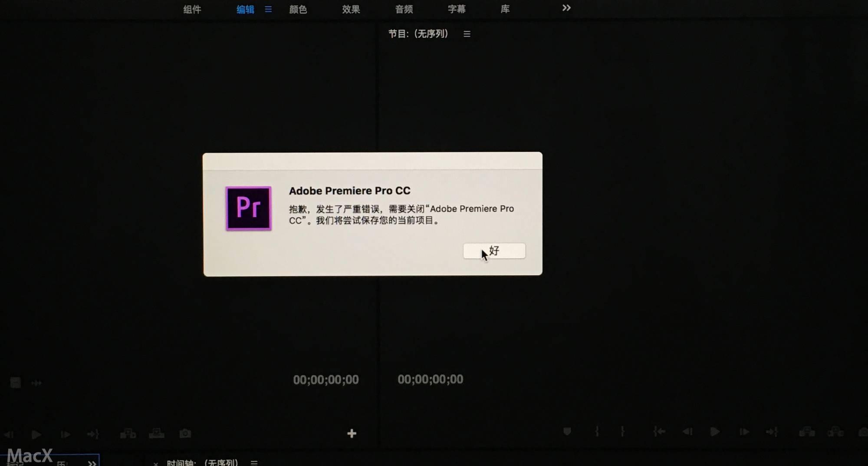Open the 效果 workspace tab

(x=351, y=10)
